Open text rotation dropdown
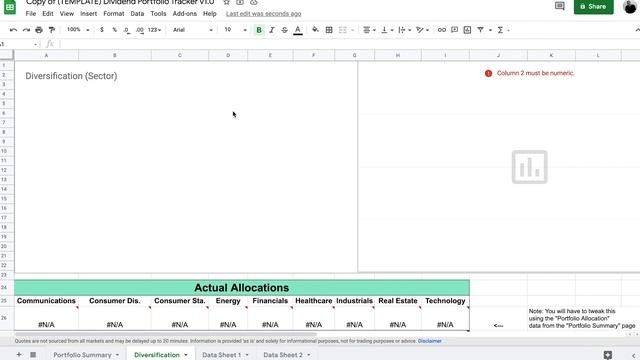 tap(422, 30)
